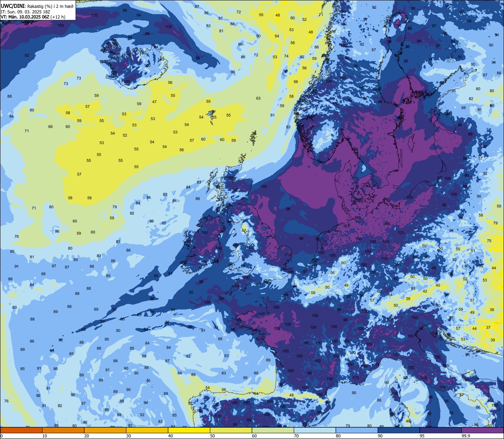Click the 80–90 light blue legend swatch

point(357,430)
